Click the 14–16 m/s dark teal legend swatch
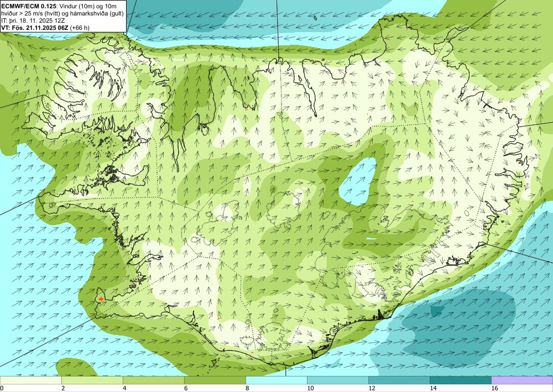 (461, 380)
